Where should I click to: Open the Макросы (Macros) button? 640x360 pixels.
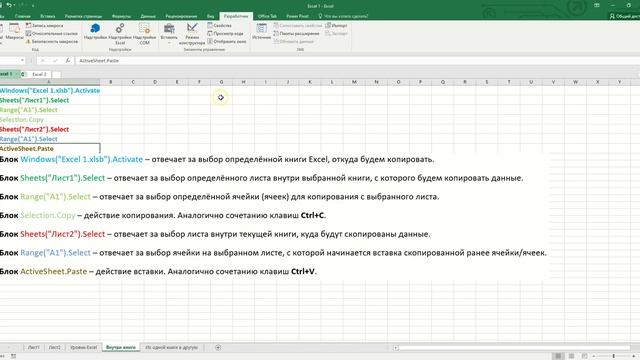14,32
